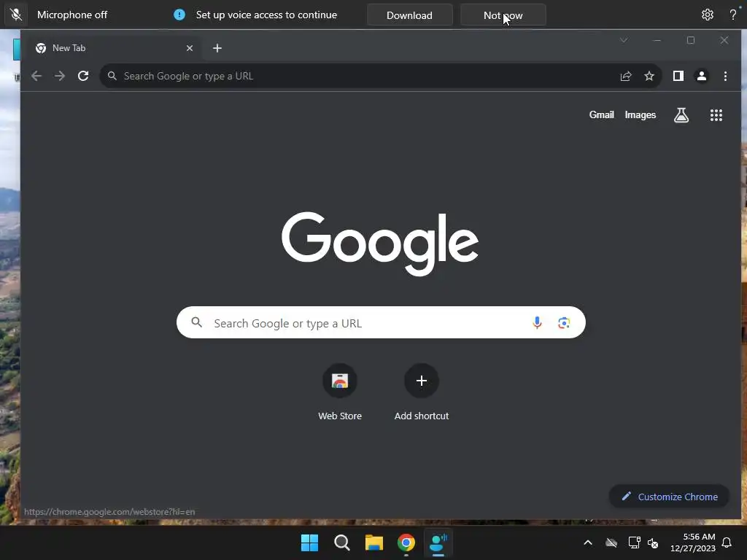Click the Google logo on page
Screen dimensions: 747x560
380,244
